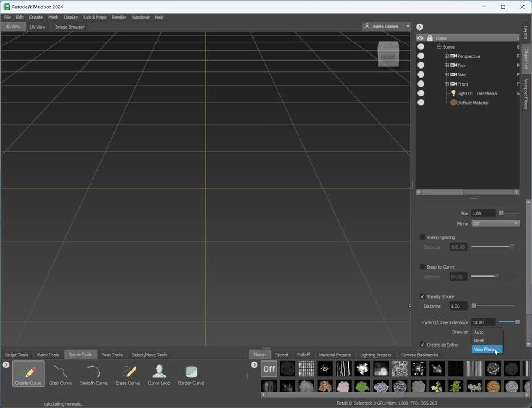Click the Steady Stroke Distance input field
Screen dimensions: 532x408
pyautogui.click(x=458, y=306)
